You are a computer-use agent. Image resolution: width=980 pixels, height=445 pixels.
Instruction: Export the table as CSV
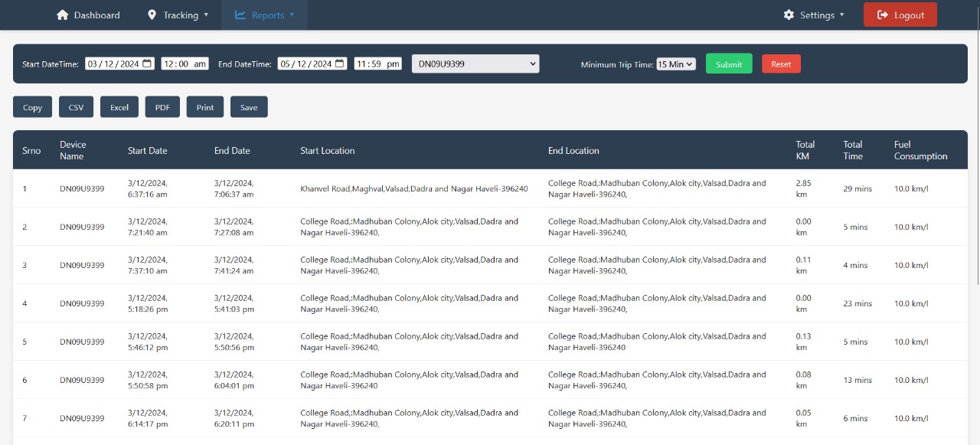coord(76,106)
